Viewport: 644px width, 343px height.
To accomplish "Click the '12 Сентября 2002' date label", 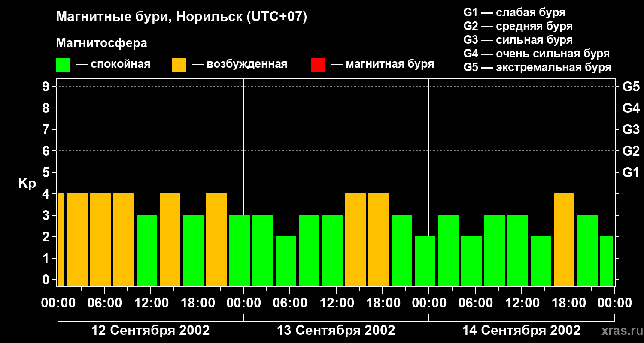I will click(151, 331).
